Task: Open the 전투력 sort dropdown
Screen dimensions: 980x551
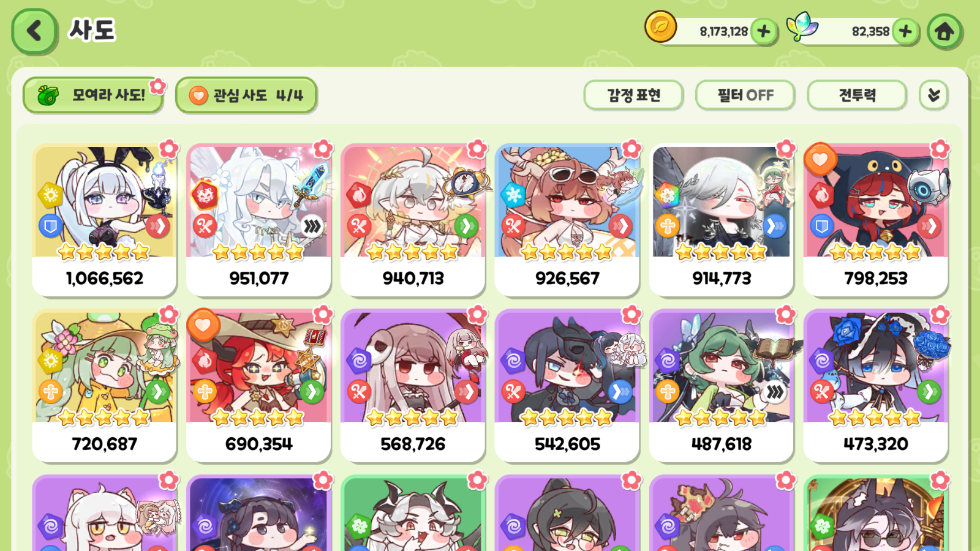Action: tap(857, 96)
